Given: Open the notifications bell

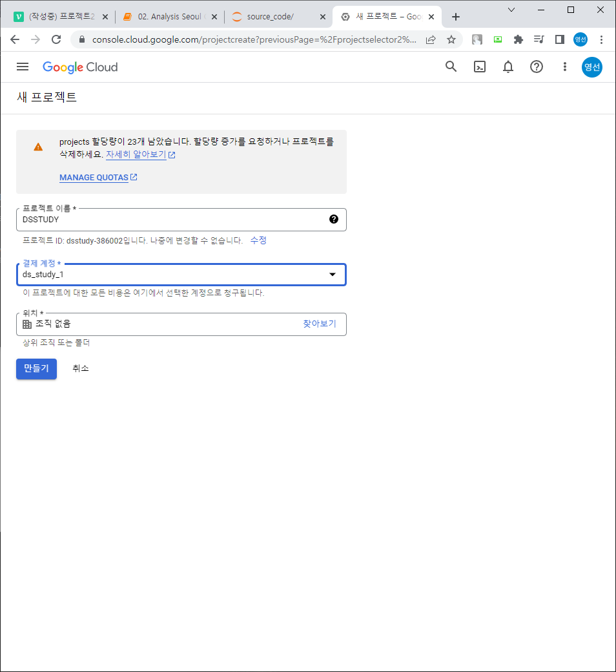Looking at the screenshot, I should coord(508,67).
